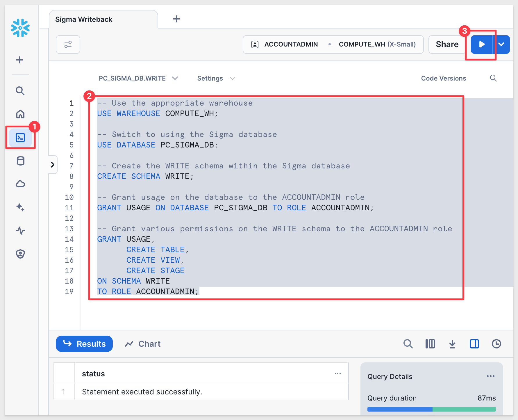The height and width of the screenshot is (420, 518).
Task: Open Query Details options menu
Action: tap(491, 376)
